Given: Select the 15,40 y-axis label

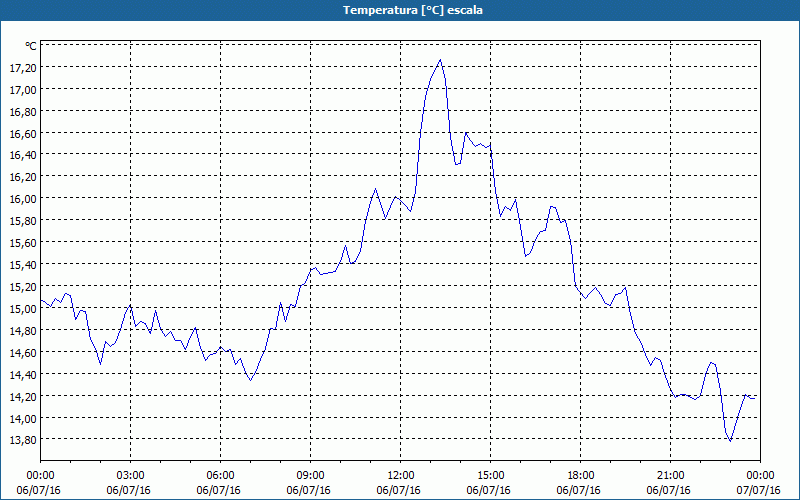Looking at the screenshot, I should click(22, 265).
